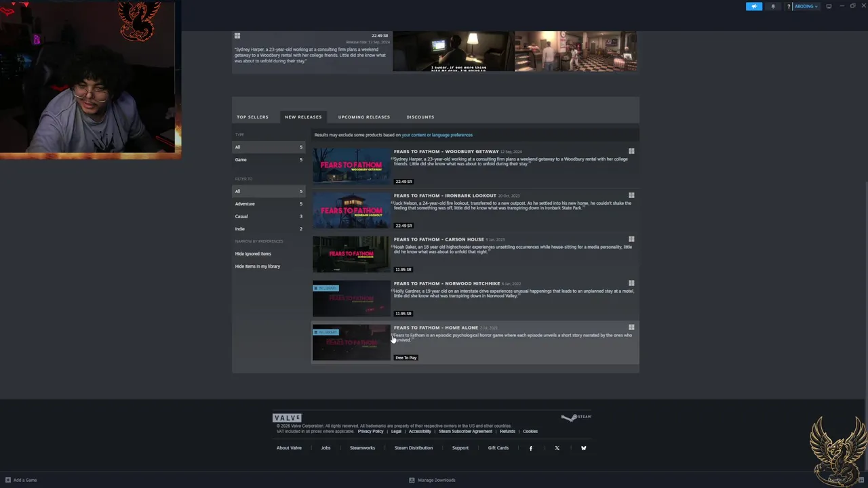Viewport: 868px width, 488px height.
Task: Expand the ABODING account dropdown
Action: (806, 6)
